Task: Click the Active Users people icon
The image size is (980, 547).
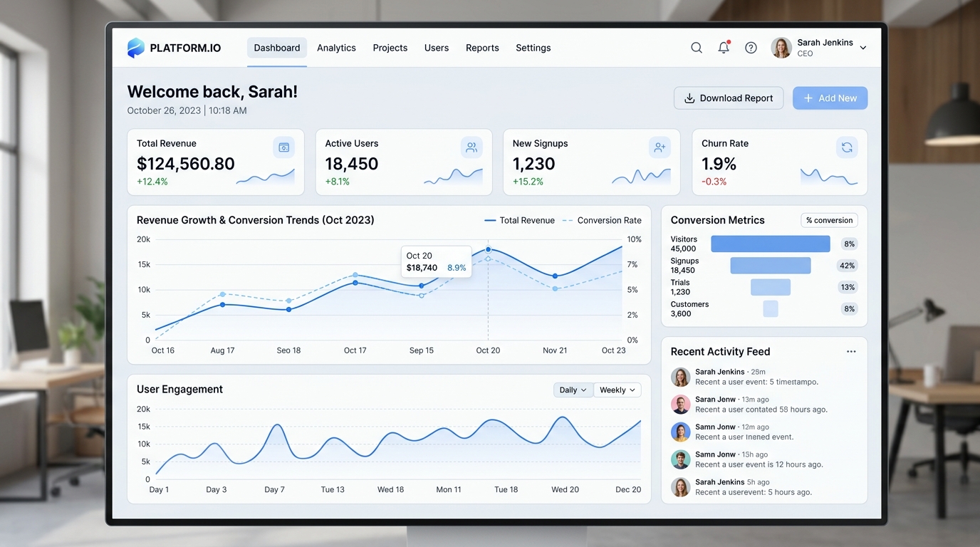Action: [471, 147]
